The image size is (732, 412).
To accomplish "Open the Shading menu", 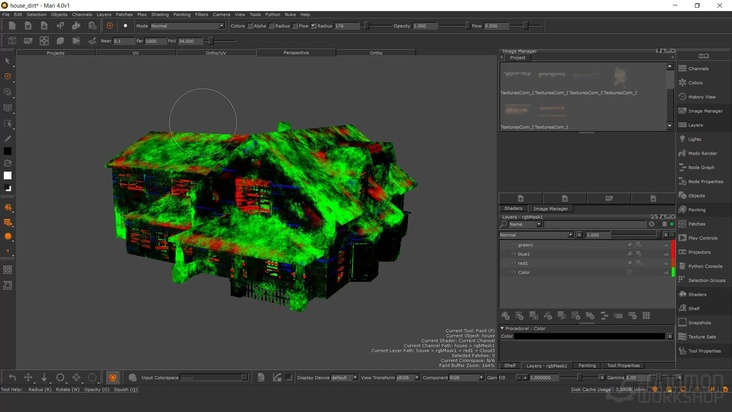I will pos(160,14).
